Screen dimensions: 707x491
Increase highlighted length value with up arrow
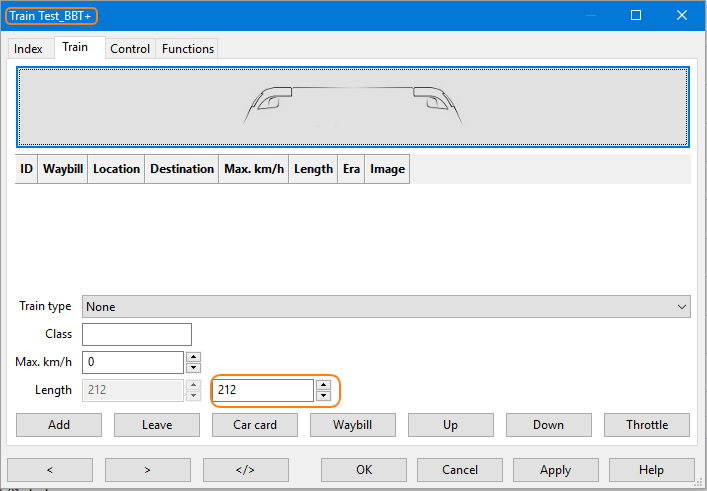(323, 384)
